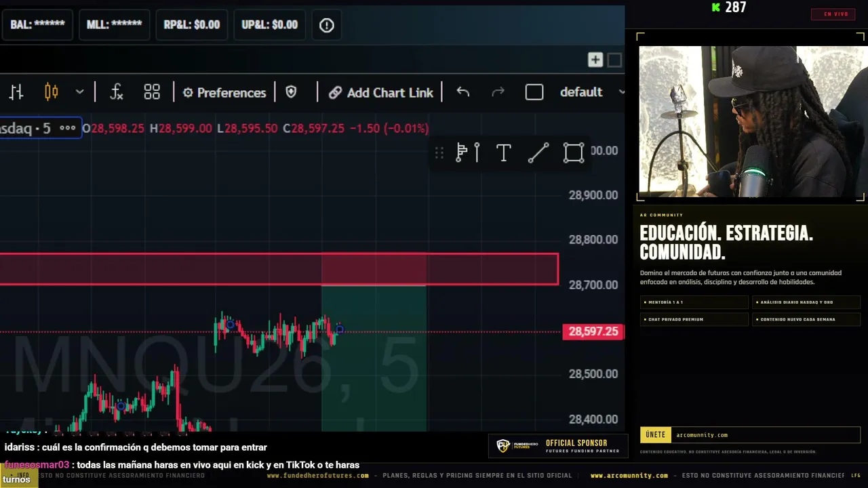Select the trend line drawing tool

coord(538,153)
